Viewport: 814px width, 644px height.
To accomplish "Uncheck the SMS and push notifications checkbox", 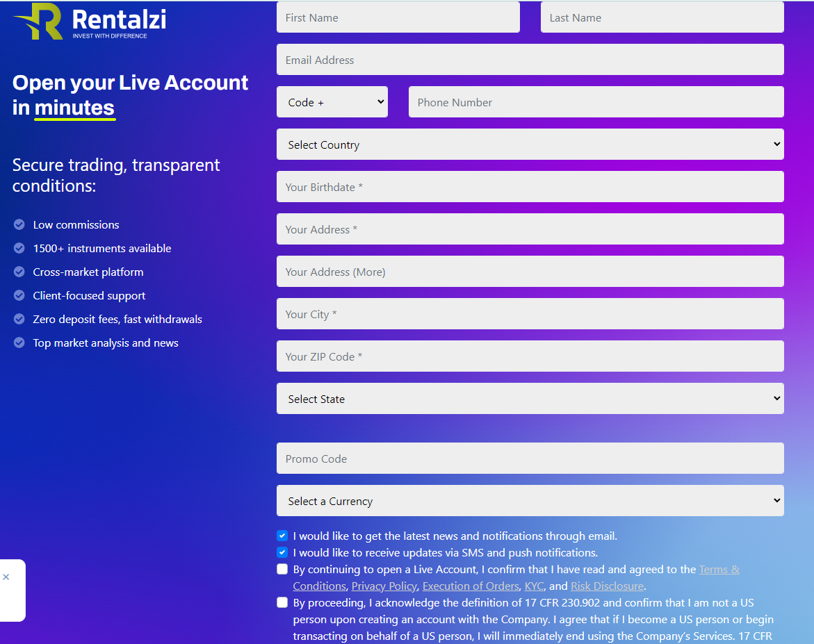I will (282, 552).
